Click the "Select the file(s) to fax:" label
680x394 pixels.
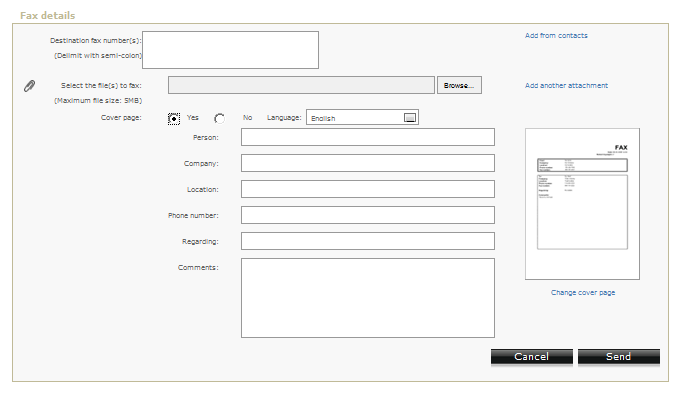pyautogui.click(x=101, y=85)
